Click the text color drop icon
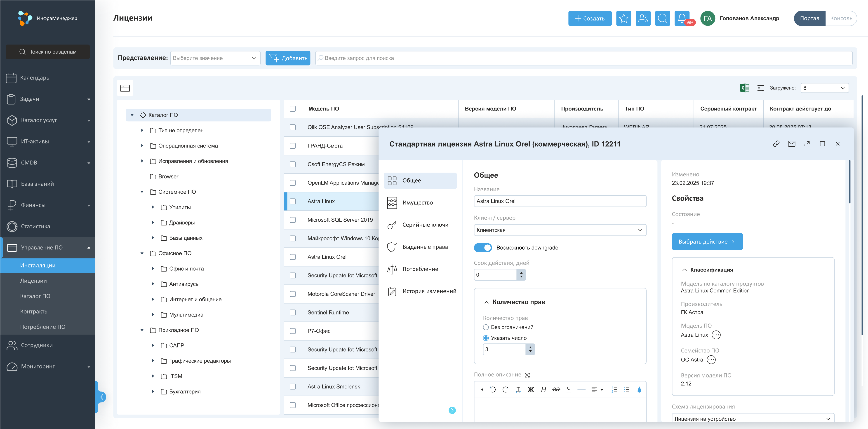This screenshot has width=868, height=429. (x=639, y=390)
